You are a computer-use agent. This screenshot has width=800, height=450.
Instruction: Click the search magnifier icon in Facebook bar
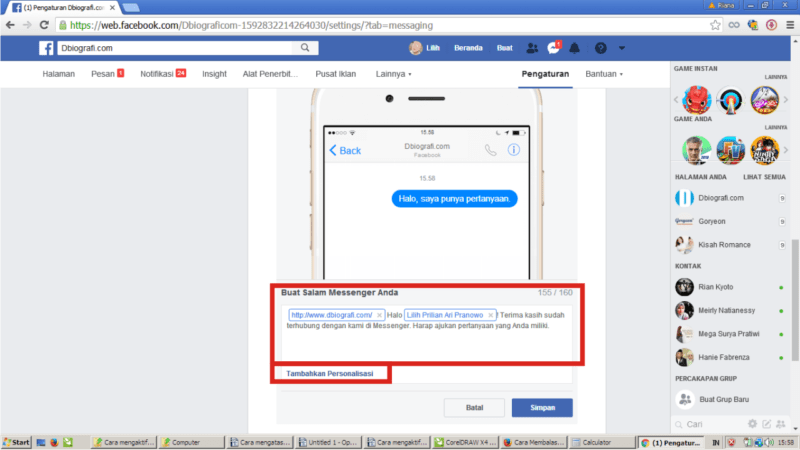pos(305,48)
